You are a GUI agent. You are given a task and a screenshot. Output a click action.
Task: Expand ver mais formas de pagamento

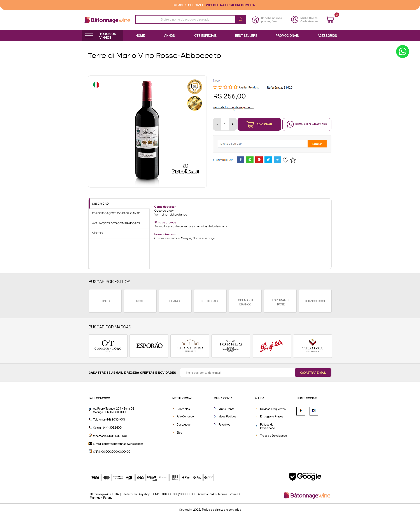[x=233, y=107]
